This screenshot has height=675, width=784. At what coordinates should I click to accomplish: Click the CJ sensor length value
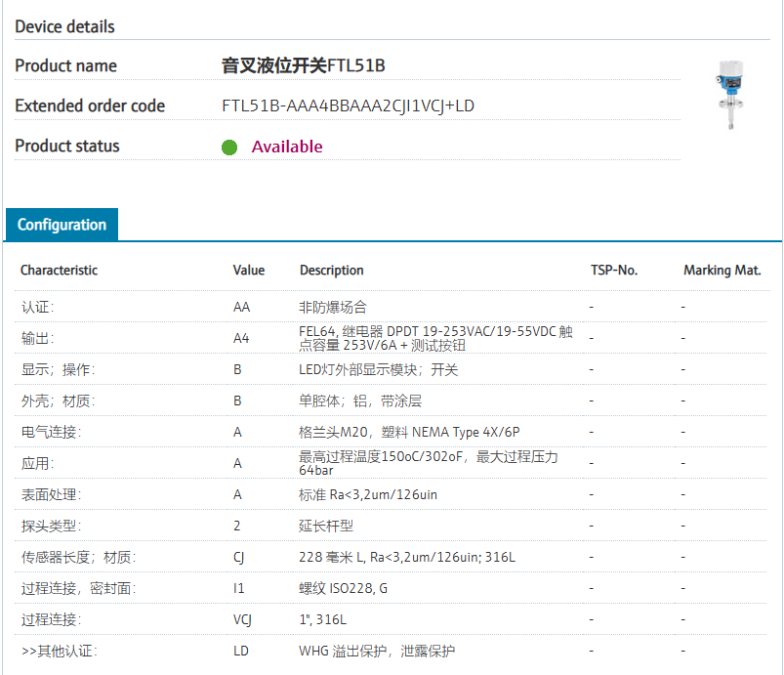(x=240, y=557)
